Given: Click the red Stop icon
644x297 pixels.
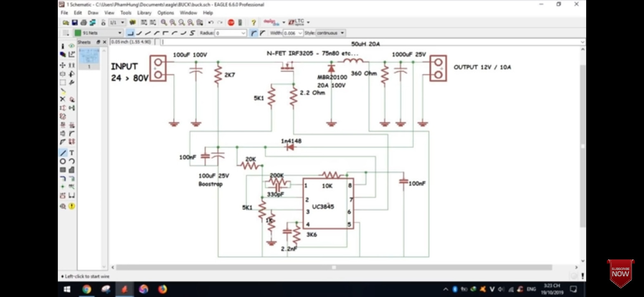Looking at the screenshot, I should 231,22.
